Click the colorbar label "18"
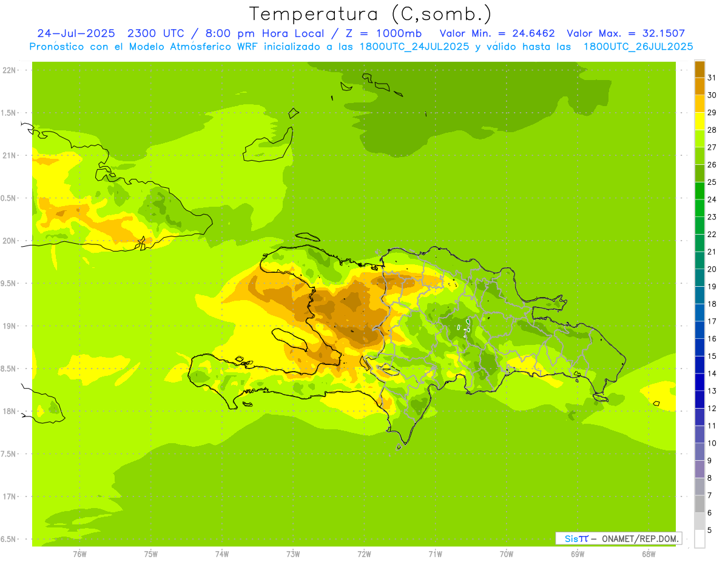This screenshot has width=728, height=562. (x=712, y=304)
